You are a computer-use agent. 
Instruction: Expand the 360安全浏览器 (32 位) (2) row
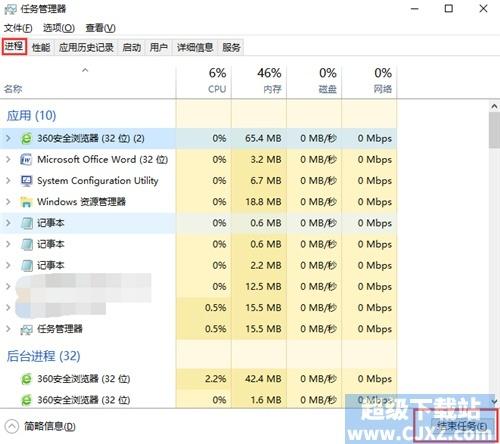(x=8, y=138)
